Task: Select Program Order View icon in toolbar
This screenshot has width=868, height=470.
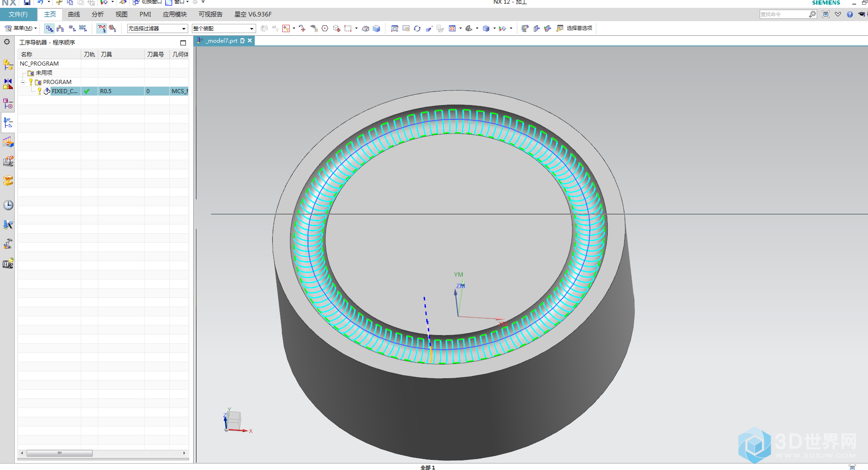Action: (49, 28)
